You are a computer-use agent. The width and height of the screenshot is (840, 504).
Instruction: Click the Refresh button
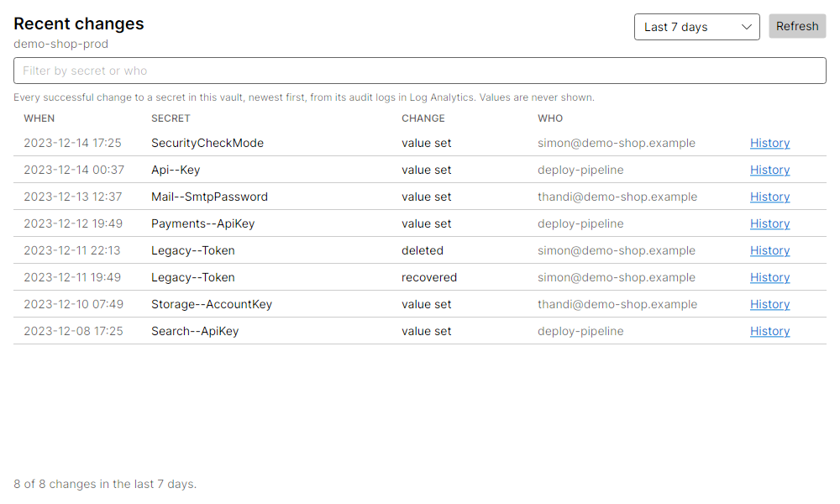pos(797,26)
